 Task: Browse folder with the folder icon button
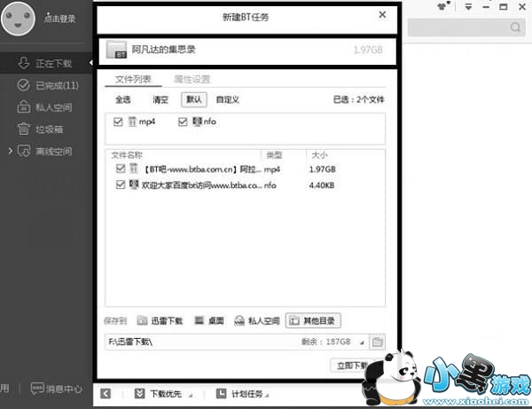click(377, 342)
